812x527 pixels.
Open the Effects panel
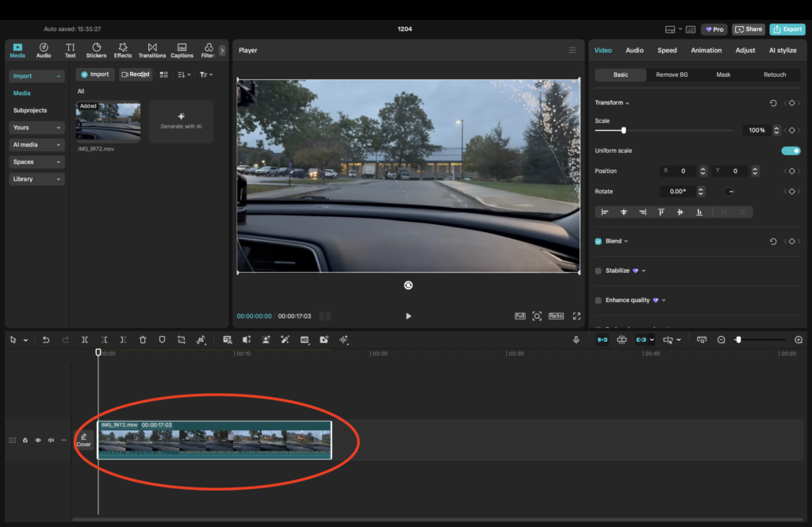point(123,49)
